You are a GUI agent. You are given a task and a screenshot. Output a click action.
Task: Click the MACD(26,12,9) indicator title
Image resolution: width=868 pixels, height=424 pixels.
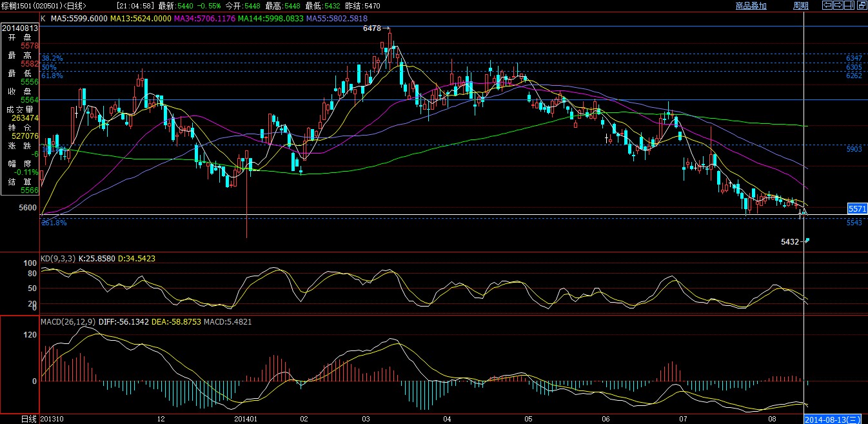point(68,321)
